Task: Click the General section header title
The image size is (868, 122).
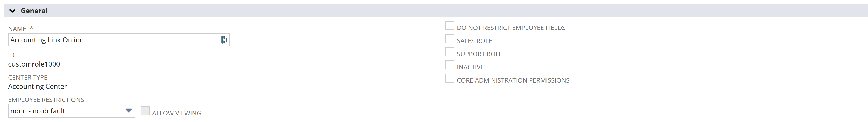Action: (x=34, y=11)
